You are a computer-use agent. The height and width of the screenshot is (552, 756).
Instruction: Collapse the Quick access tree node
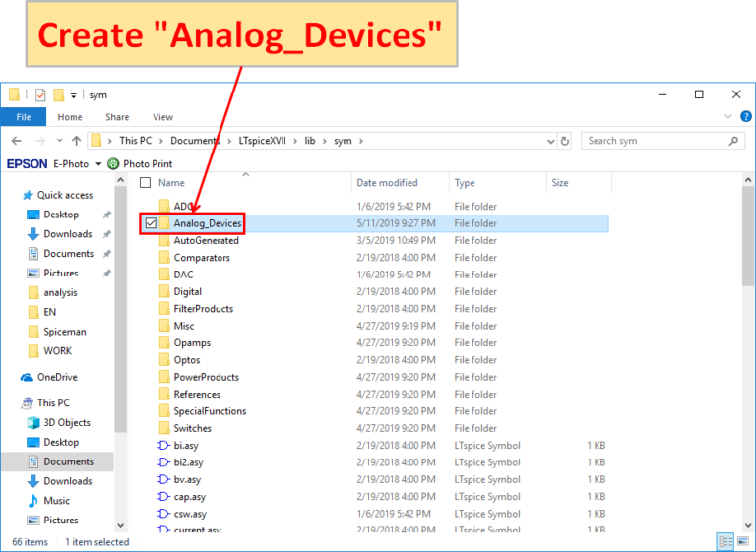[x=13, y=195]
